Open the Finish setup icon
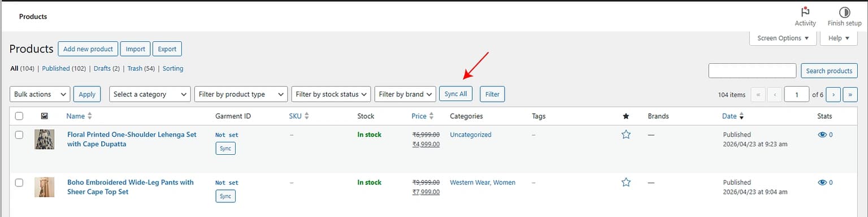Image resolution: width=868 pixels, height=217 pixels. click(x=844, y=12)
